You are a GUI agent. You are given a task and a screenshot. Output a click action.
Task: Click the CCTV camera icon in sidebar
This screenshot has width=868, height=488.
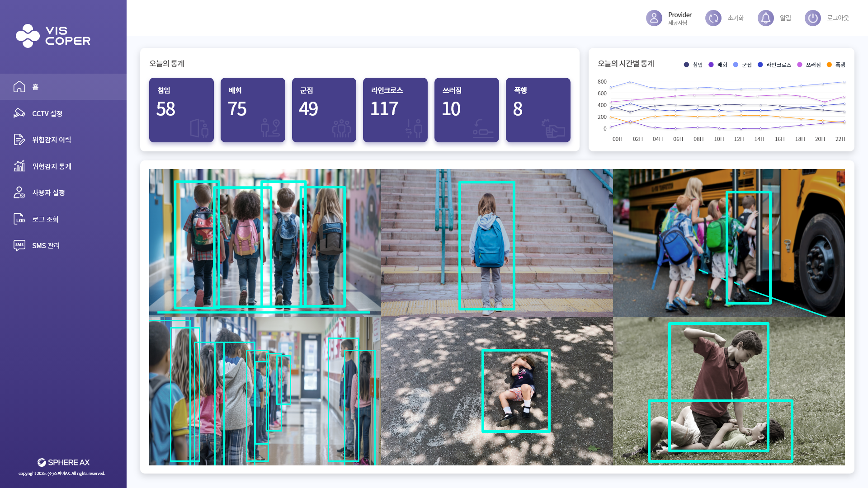19,113
